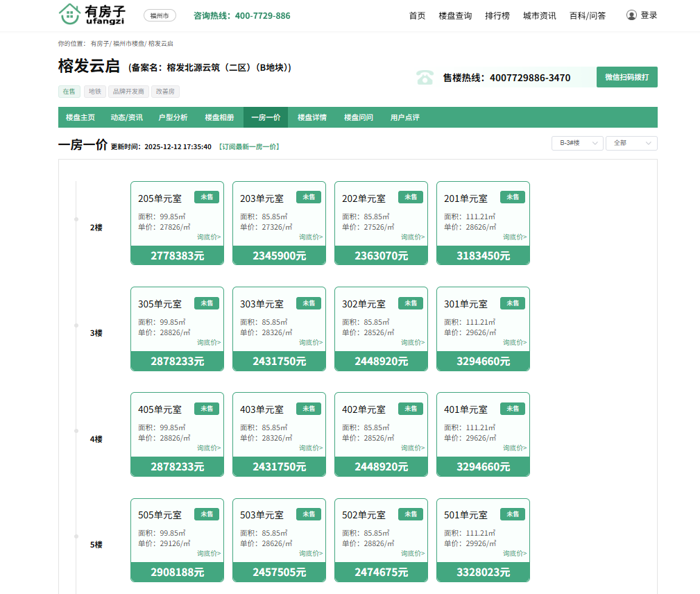The image size is (700, 594).
Task: Switch to the 户型分析 tab
Action: pyautogui.click(x=173, y=118)
